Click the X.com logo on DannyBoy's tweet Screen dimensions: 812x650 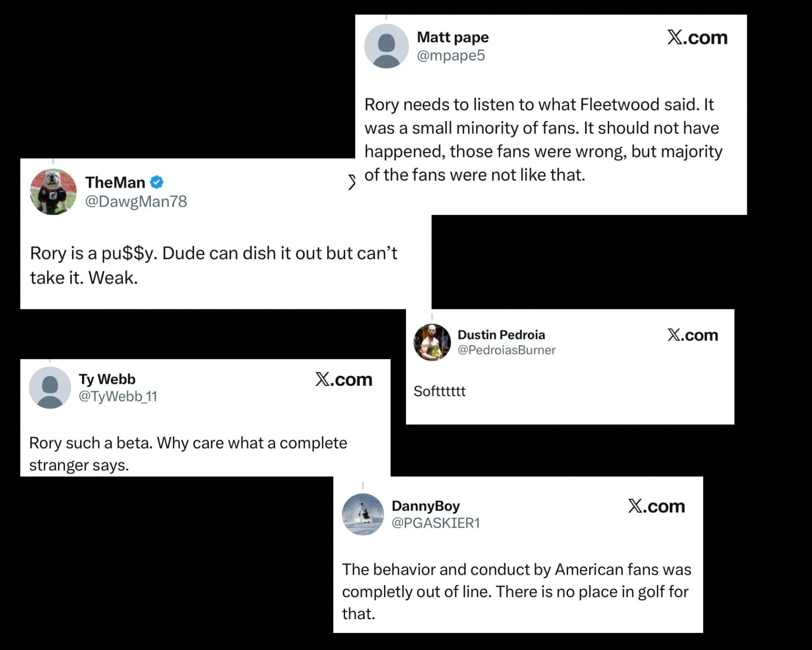click(x=656, y=506)
